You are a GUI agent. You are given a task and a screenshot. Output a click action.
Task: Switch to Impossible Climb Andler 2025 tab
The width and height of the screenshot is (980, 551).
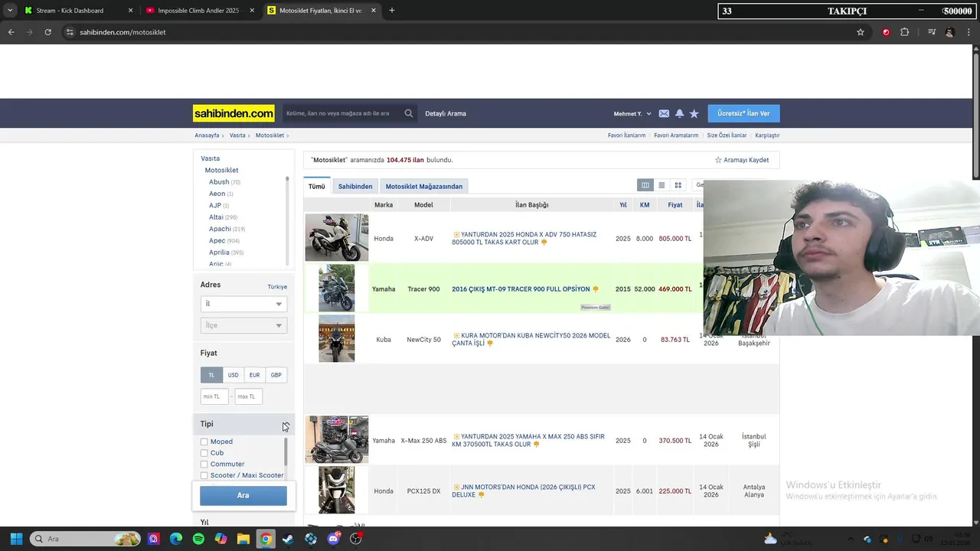[x=198, y=11]
